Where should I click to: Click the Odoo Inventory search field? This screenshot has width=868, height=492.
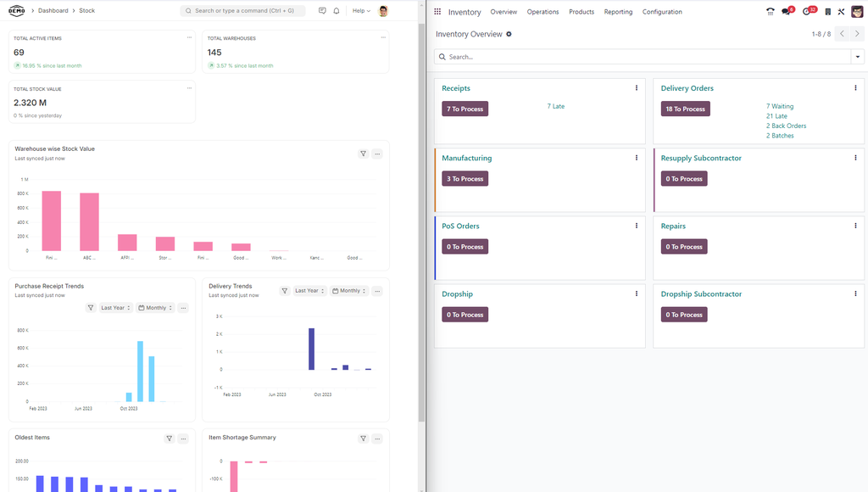click(x=643, y=57)
